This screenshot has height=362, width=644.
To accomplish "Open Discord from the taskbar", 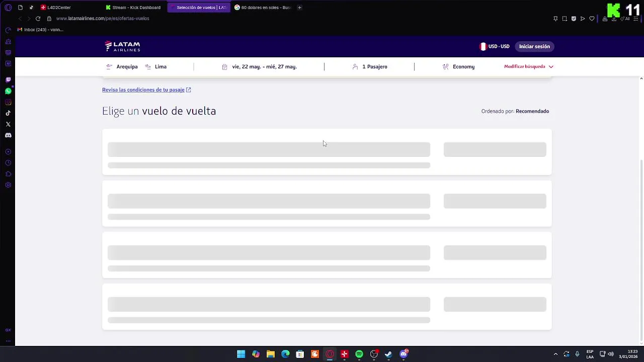I will (x=404, y=354).
